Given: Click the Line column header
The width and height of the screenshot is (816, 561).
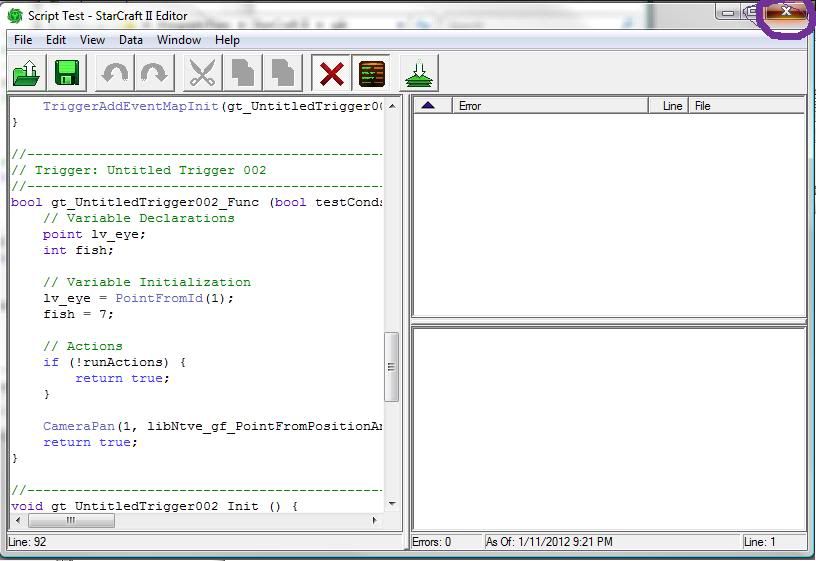Looking at the screenshot, I should [671, 106].
